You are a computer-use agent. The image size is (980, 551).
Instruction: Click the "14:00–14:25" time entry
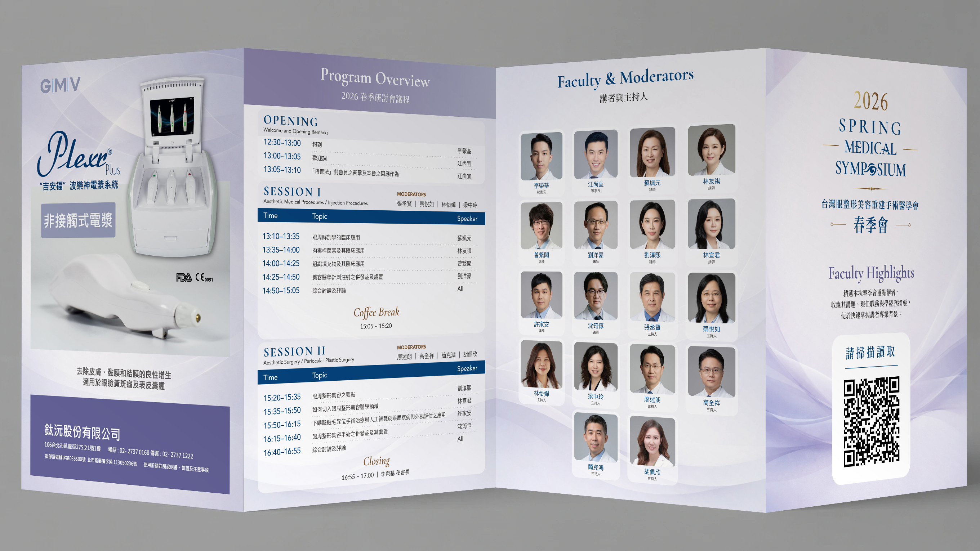click(281, 264)
